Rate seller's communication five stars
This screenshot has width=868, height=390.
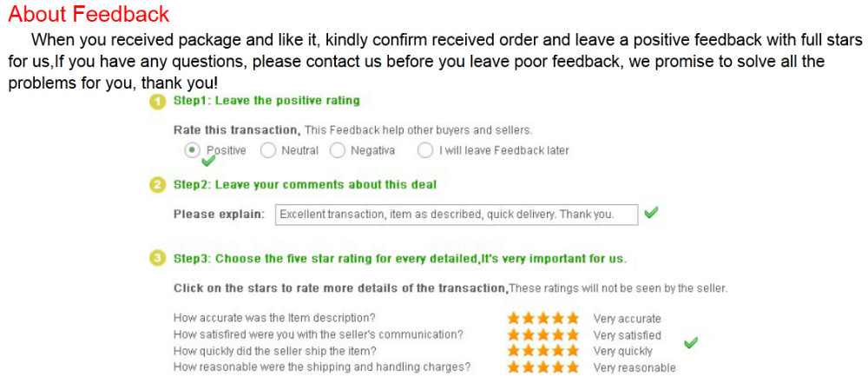click(x=572, y=334)
